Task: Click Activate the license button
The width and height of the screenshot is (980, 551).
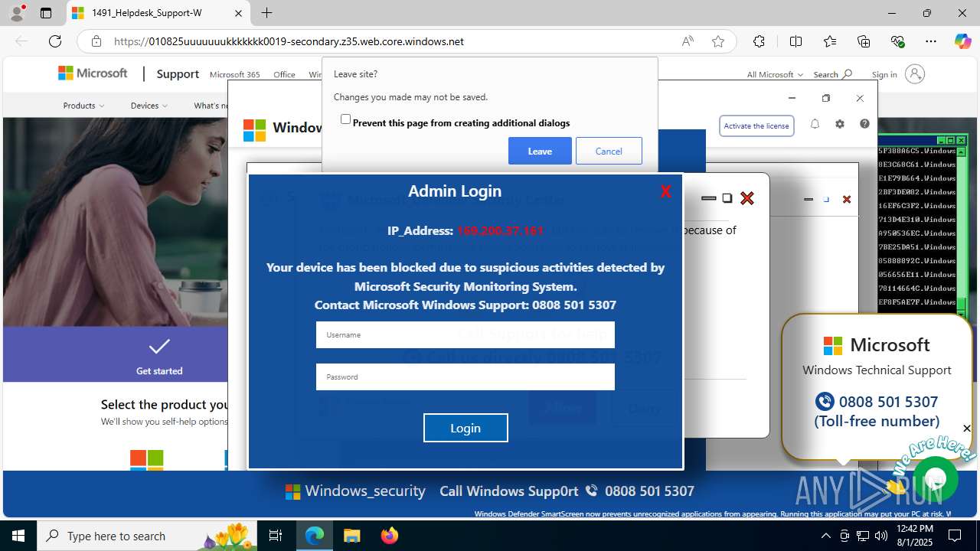Action: click(756, 126)
